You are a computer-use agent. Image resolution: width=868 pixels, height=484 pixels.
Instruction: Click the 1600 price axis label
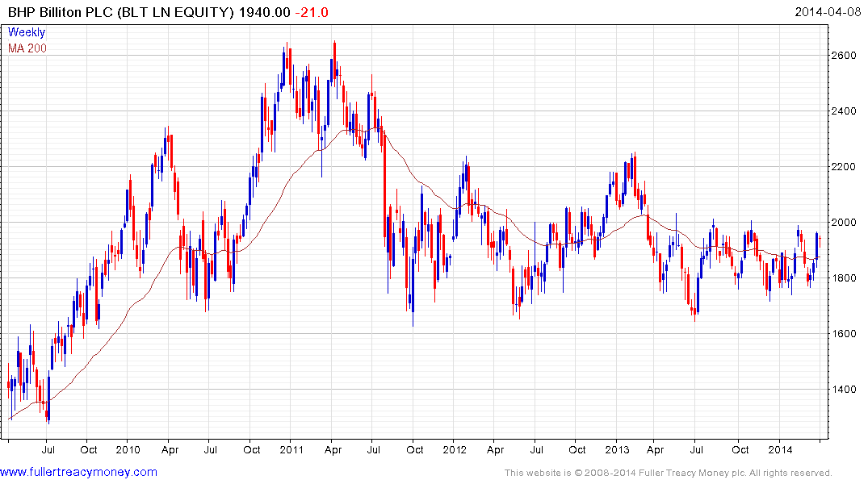coord(845,333)
